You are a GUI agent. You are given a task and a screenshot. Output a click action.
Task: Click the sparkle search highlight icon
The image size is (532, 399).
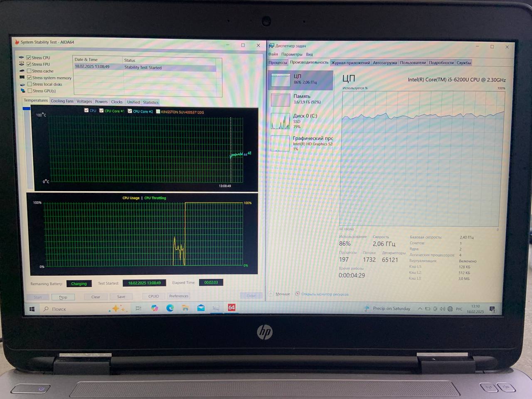[117, 308]
